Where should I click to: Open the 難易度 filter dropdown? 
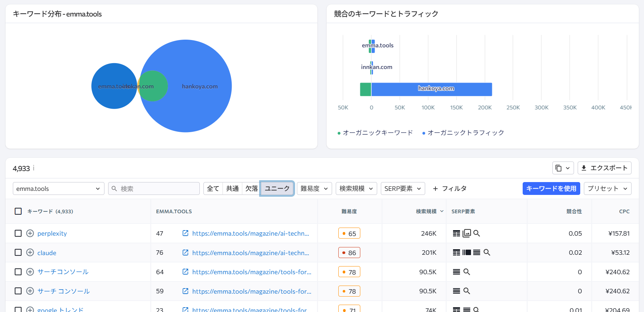pyautogui.click(x=314, y=189)
